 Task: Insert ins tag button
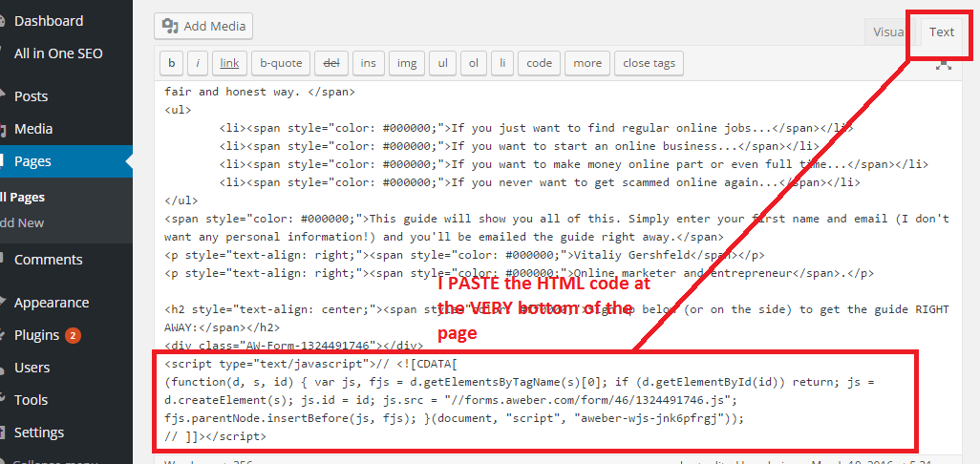coord(368,63)
